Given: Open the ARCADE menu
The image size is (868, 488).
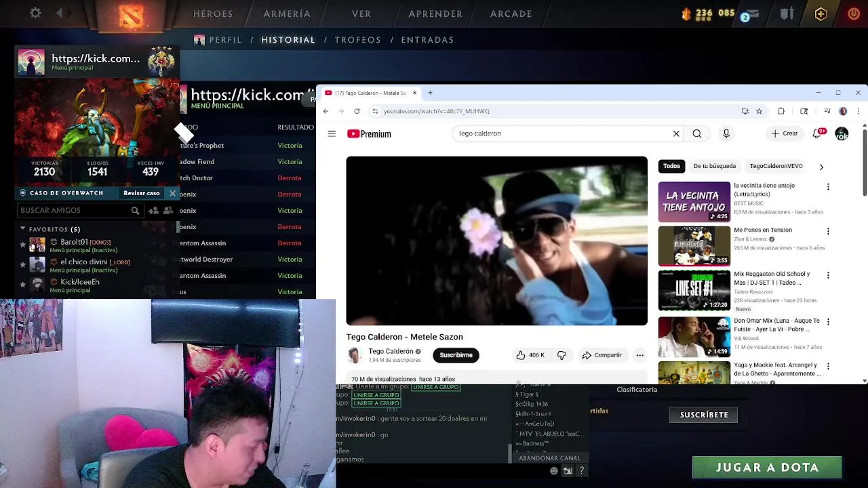Looking at the screenshot, I should click(511, 14).
